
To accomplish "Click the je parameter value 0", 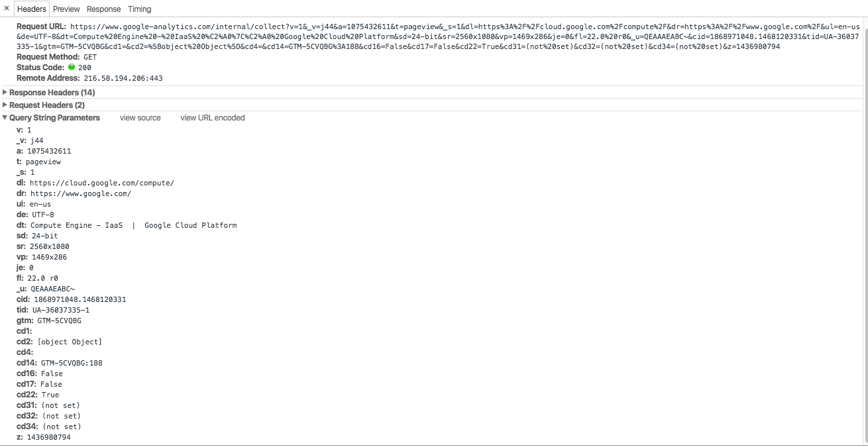I will (31, 268).
